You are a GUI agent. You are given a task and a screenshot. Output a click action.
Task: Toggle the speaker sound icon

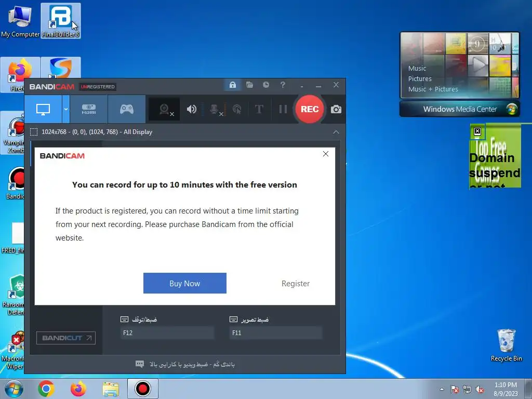point(192,109)
